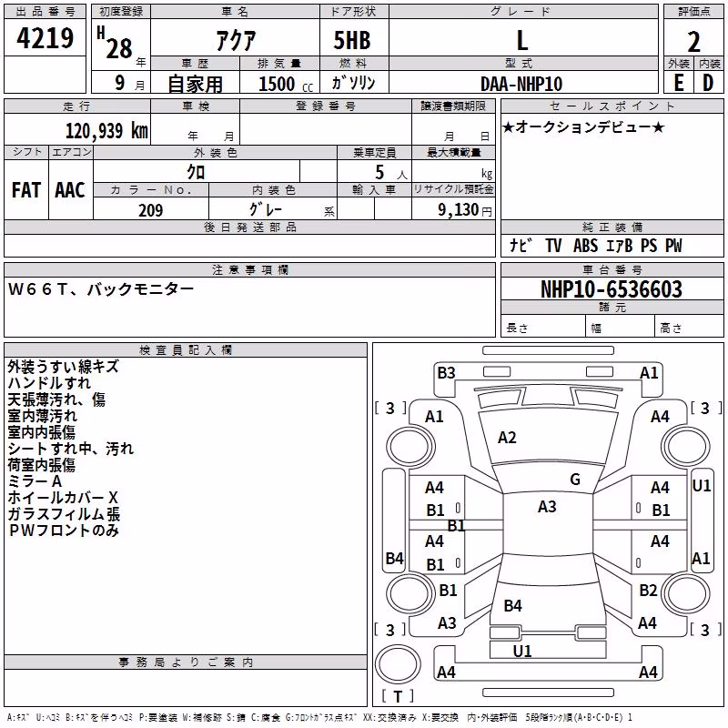Select inspector note 室内内張傷

(42, 431)
